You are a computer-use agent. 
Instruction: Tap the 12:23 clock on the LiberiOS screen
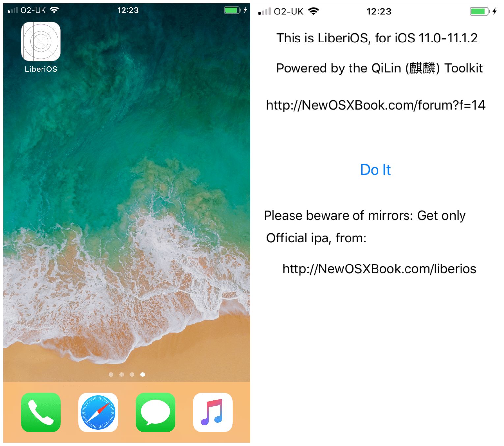[379, 12]
